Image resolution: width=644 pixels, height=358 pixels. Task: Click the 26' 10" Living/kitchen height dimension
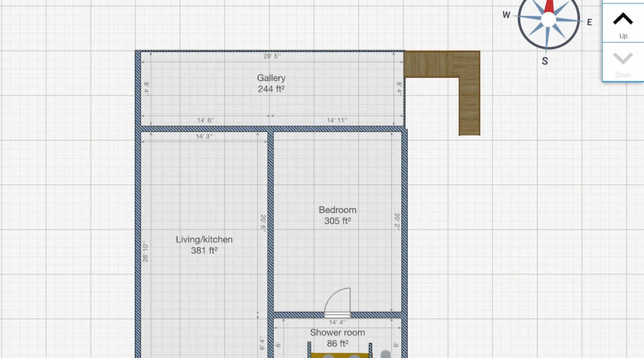(x=145, y=251)
